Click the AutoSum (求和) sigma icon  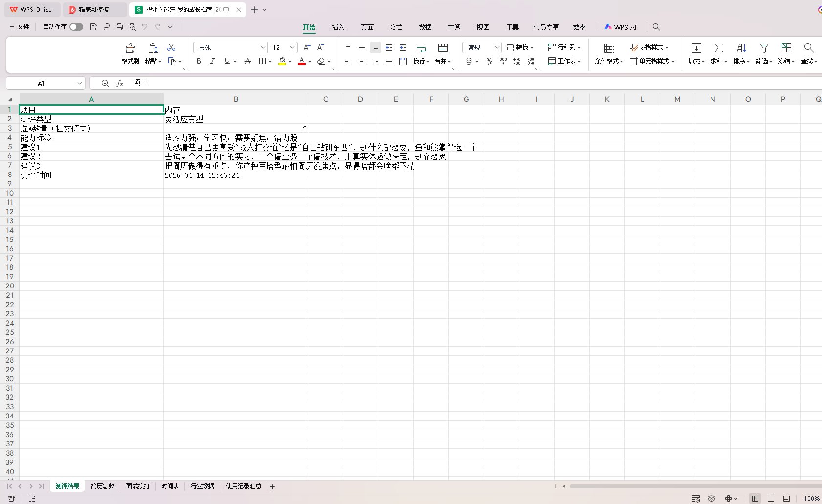click(718, 48)
